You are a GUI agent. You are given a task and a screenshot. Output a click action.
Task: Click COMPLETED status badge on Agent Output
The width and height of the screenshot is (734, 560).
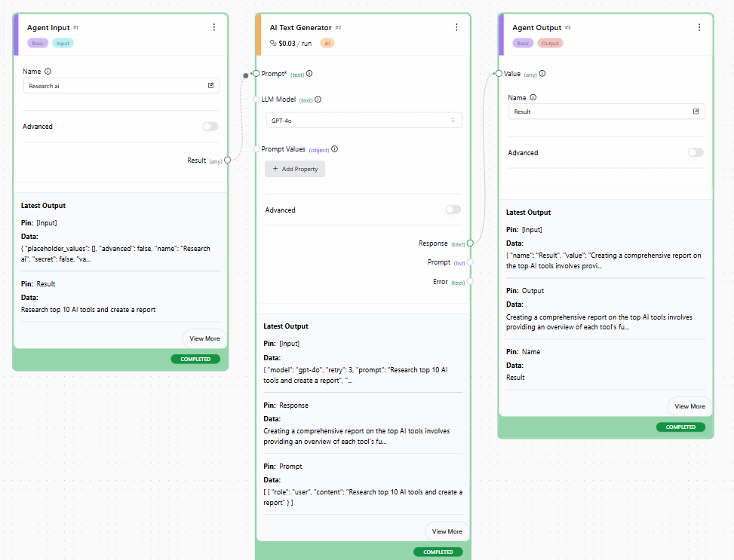tap(680, 427)
